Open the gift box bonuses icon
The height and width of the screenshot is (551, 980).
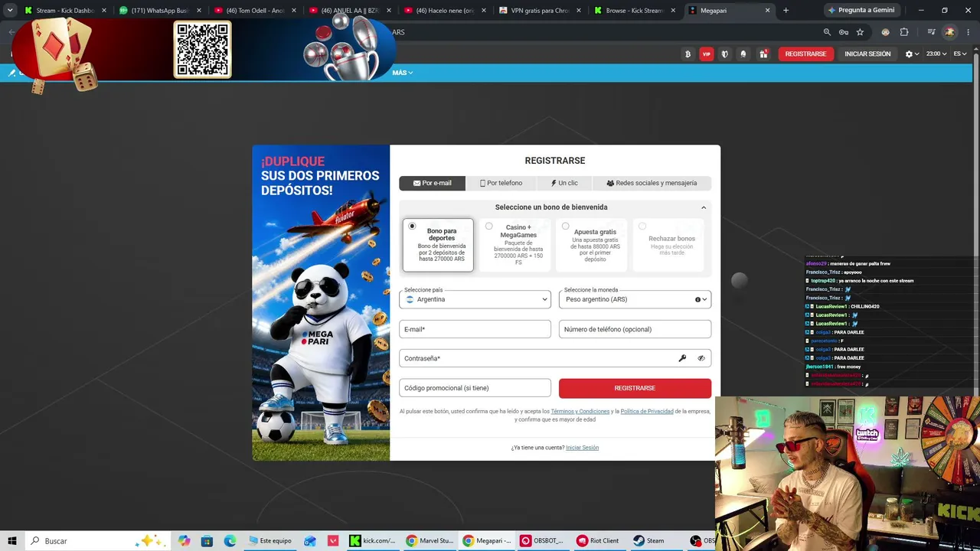[763, 54]
